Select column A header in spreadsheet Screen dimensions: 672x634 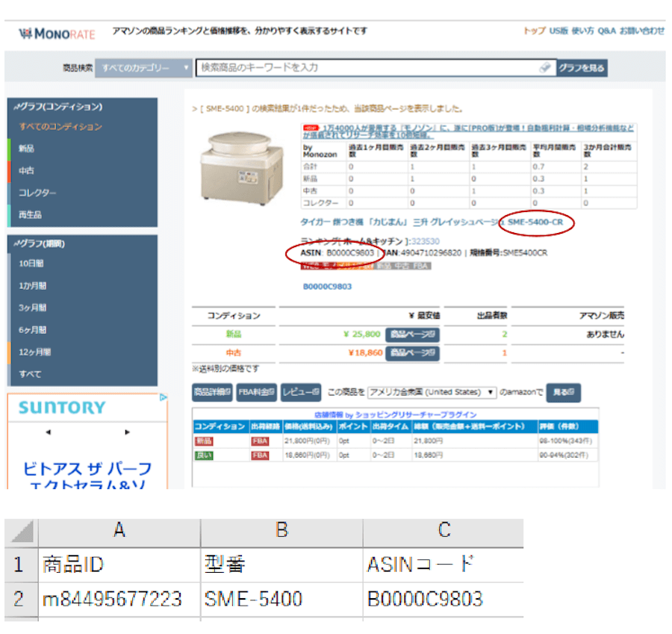119,533
